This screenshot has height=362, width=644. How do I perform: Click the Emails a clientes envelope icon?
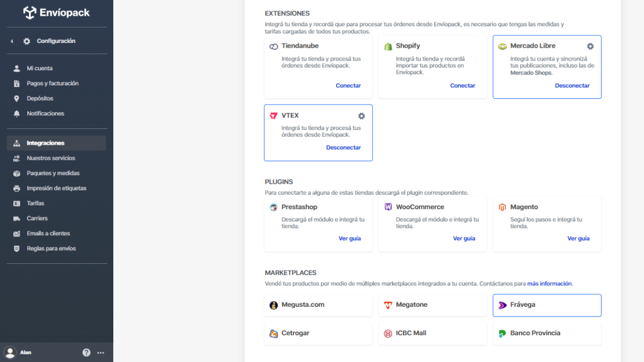point(17,233)
